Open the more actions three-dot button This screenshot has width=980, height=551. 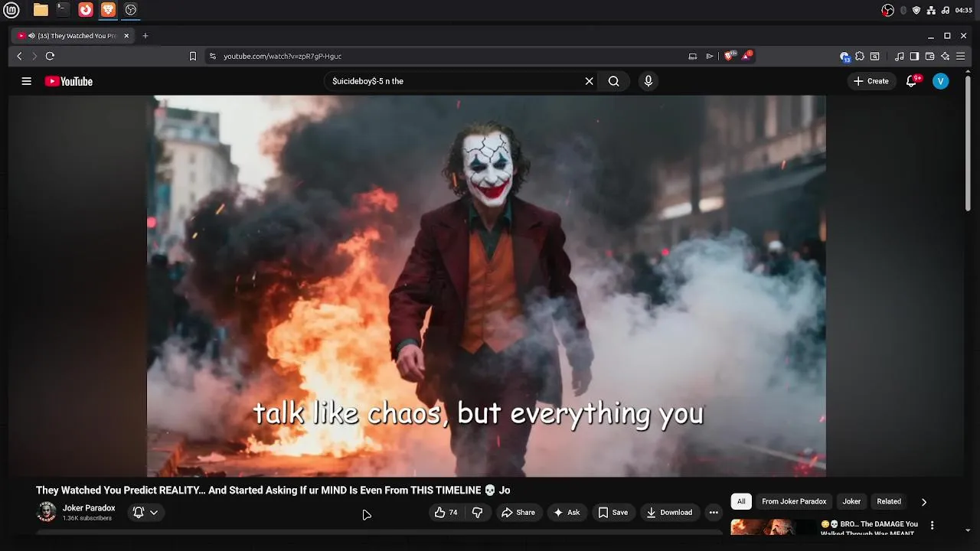click(x=714, y=513)
